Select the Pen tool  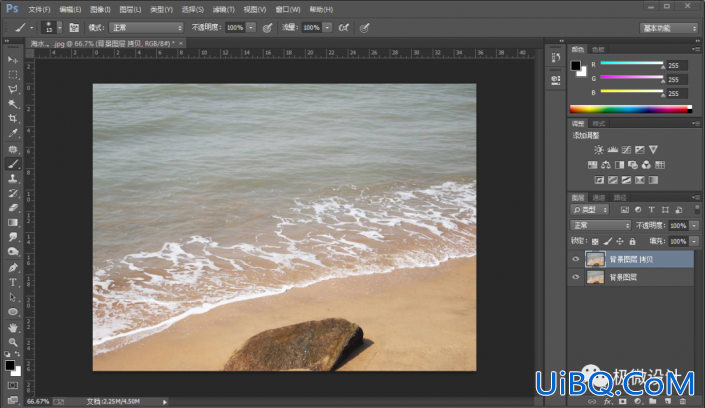(x=13, y=268)
